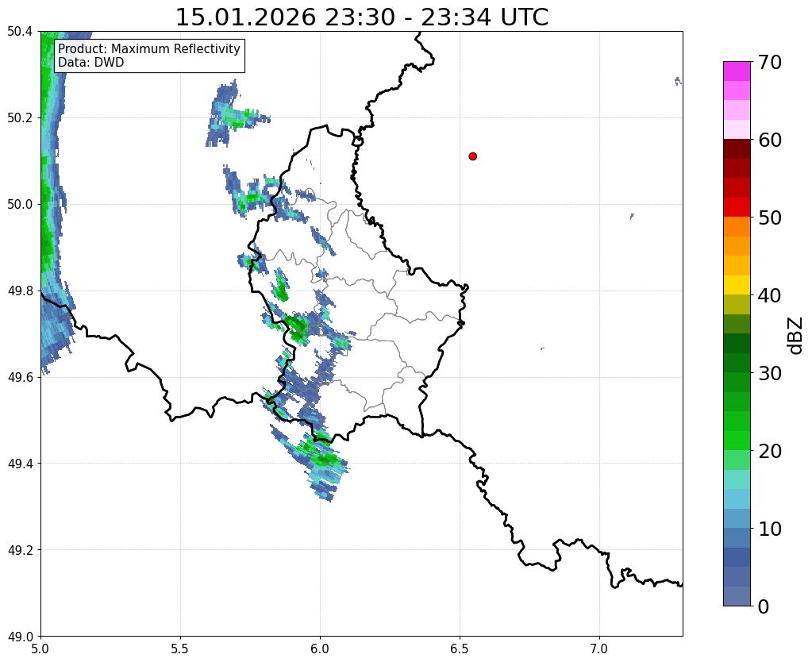Click the red station marker dot

pyautogui.click(x=472, y=156)
